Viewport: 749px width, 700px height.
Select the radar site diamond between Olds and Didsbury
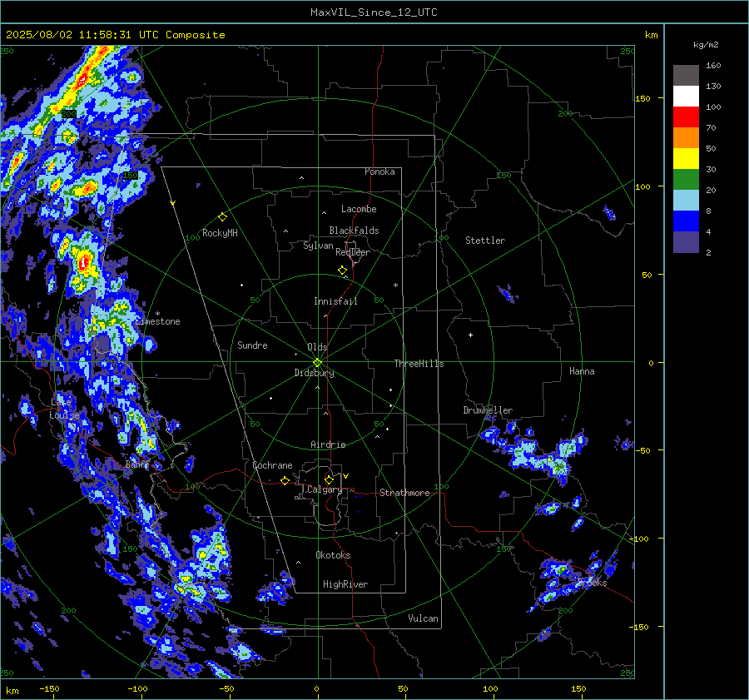click(x=317, y=363)
